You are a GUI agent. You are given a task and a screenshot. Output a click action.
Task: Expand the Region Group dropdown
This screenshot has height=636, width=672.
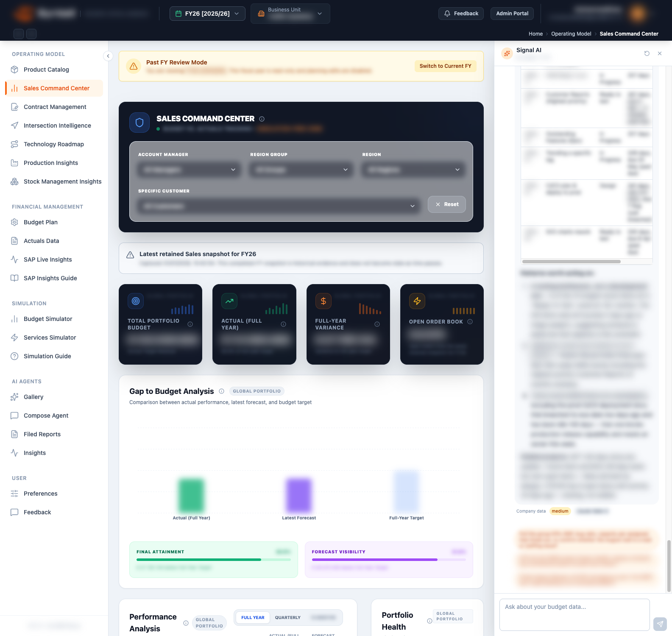(301, 170)
